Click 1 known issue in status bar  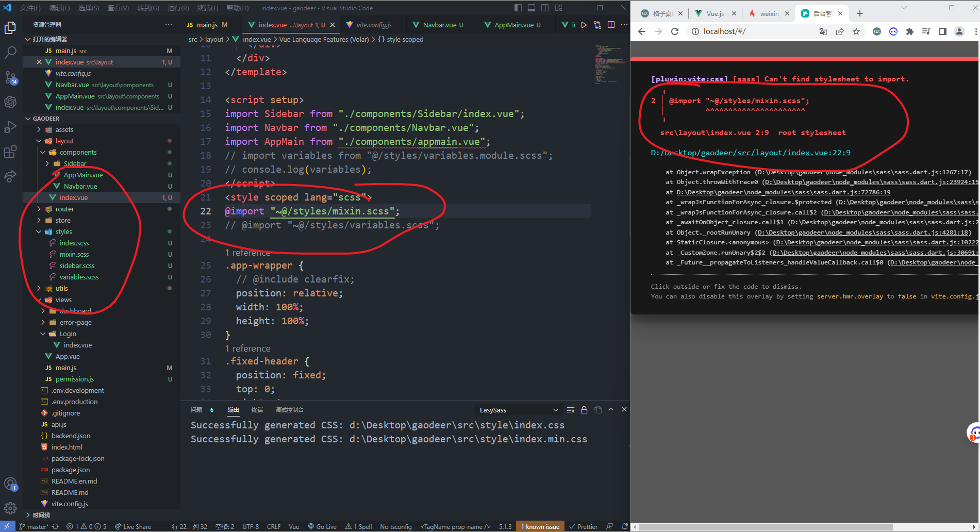click(x=540, y=526)
